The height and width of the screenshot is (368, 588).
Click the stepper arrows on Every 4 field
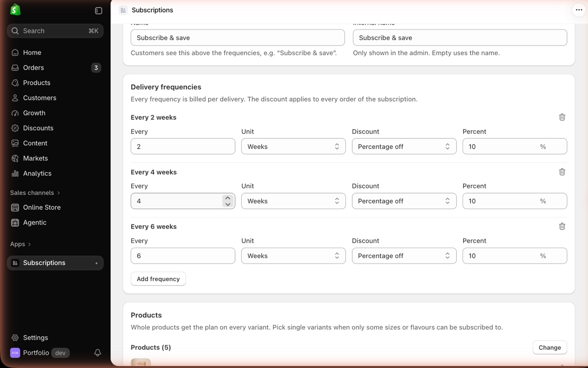(228, 201)
